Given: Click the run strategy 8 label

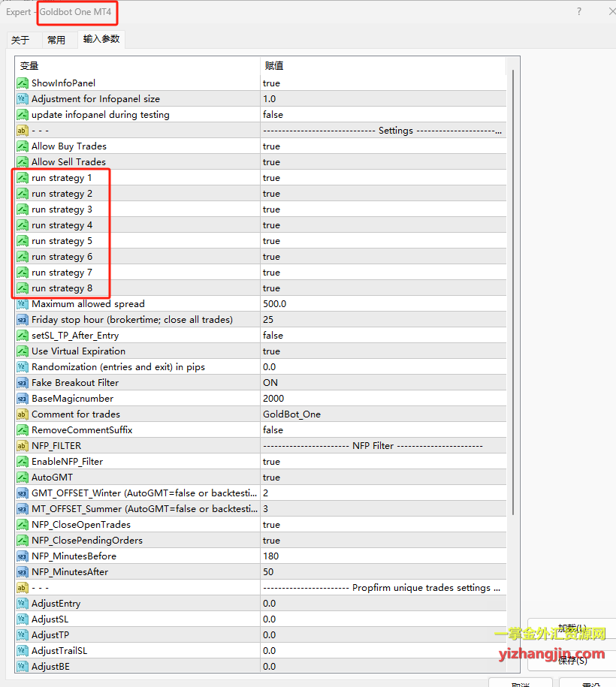Looking at the screenshot, I should click(62, 288).
